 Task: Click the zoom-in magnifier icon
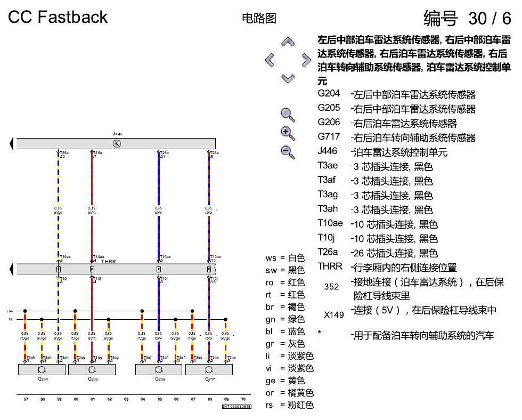pos(288,134)
